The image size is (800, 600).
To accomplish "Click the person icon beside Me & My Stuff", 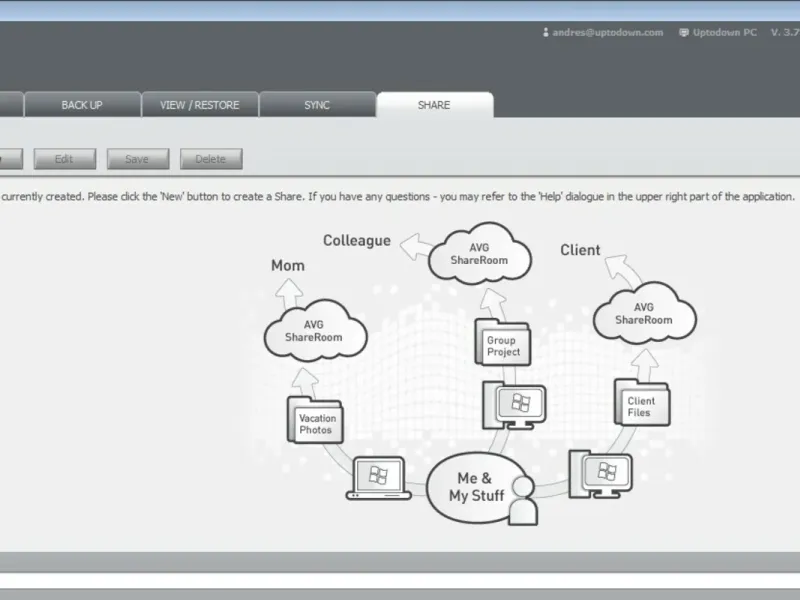I will click(523, 501).
